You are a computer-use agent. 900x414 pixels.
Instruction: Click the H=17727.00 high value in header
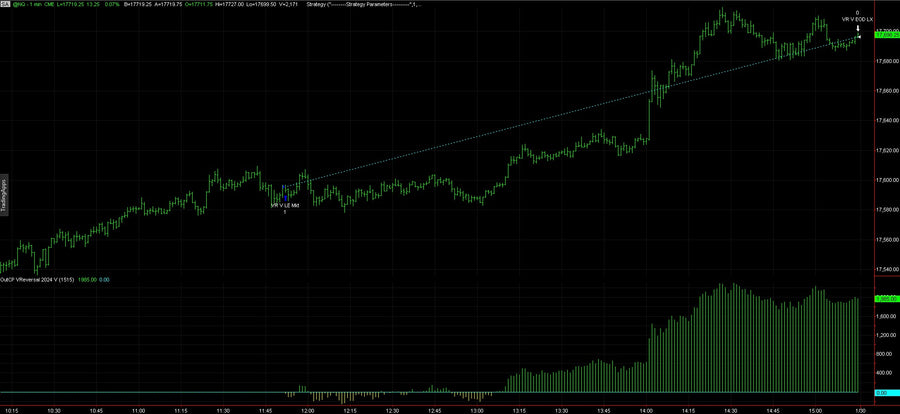pyautogui.click(x=231, y=4)
